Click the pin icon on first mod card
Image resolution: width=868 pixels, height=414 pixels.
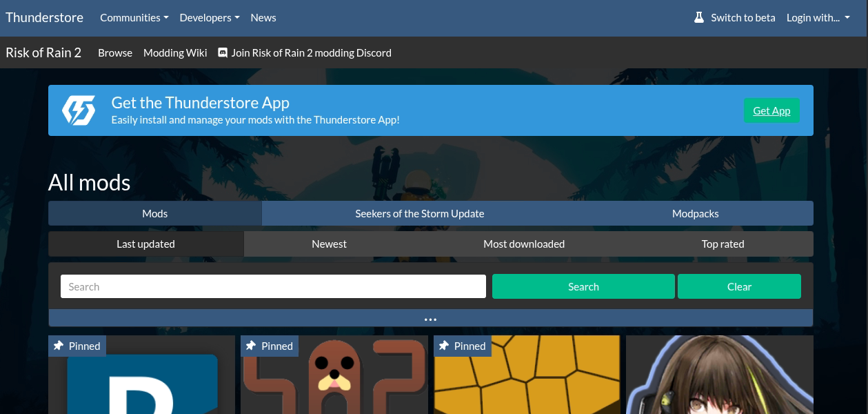click(x=59, y=346)
